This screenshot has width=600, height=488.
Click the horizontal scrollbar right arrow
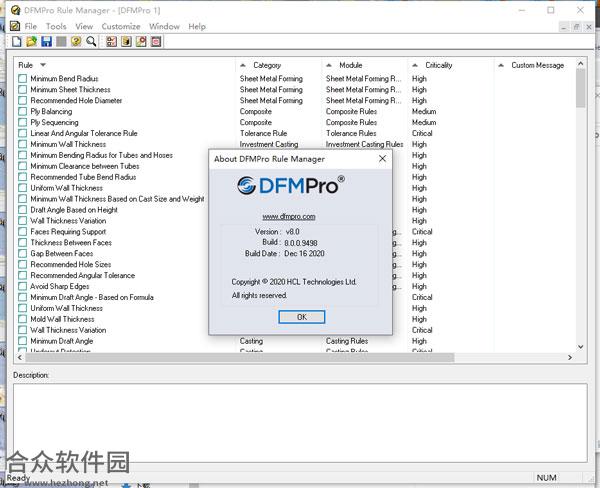tap(570, 357)
